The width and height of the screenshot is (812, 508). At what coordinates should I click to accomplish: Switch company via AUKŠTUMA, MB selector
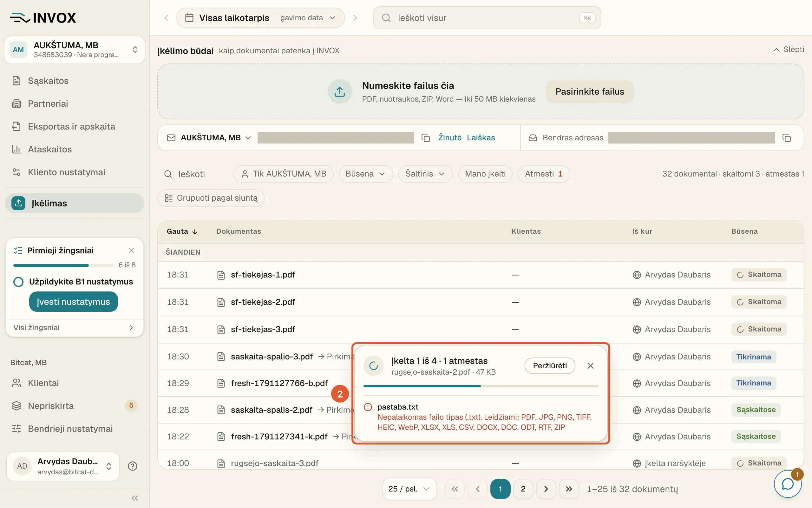tap(75, 50)
